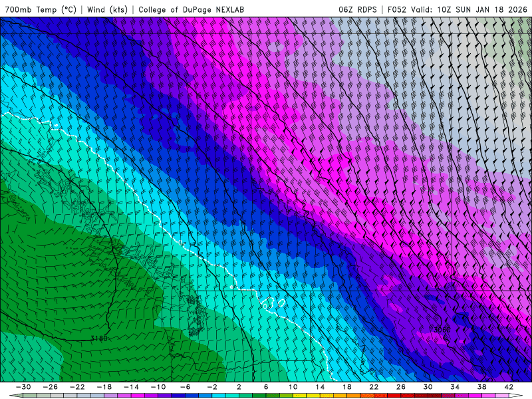Click the 26 colorbar tick label

pos(401,387)
